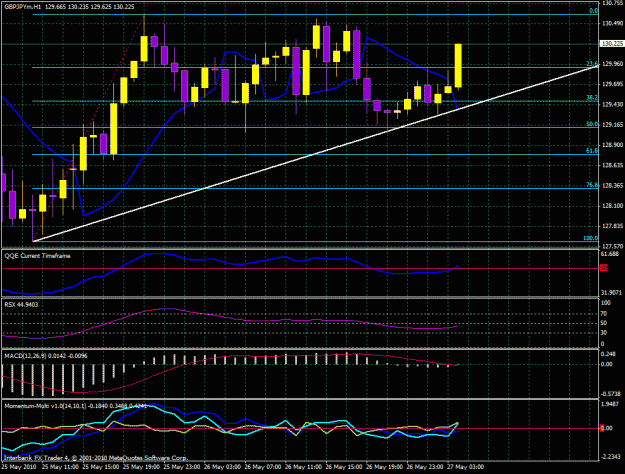
Task: Click the 26 May 23:00 time label
Action: (x=426, y=467)
